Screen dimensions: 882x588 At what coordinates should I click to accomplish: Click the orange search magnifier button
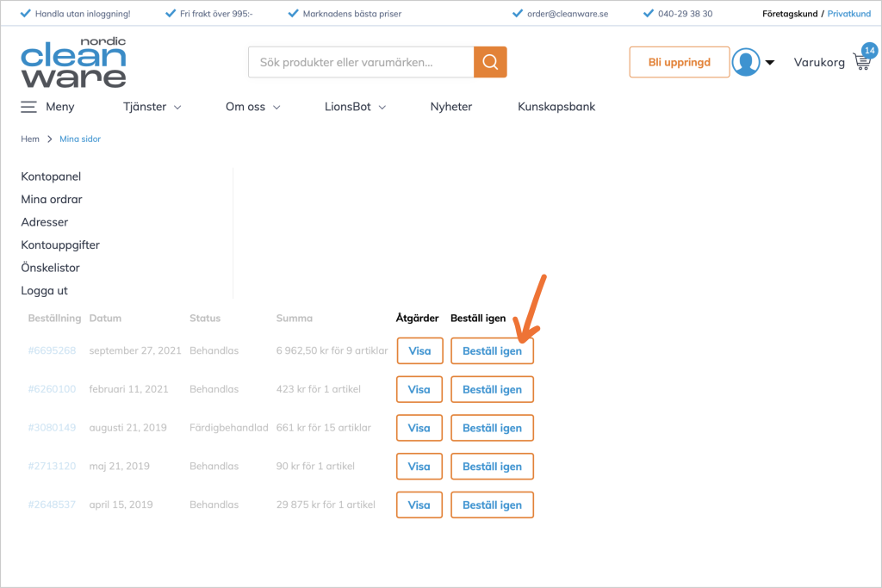coord(490,62)
